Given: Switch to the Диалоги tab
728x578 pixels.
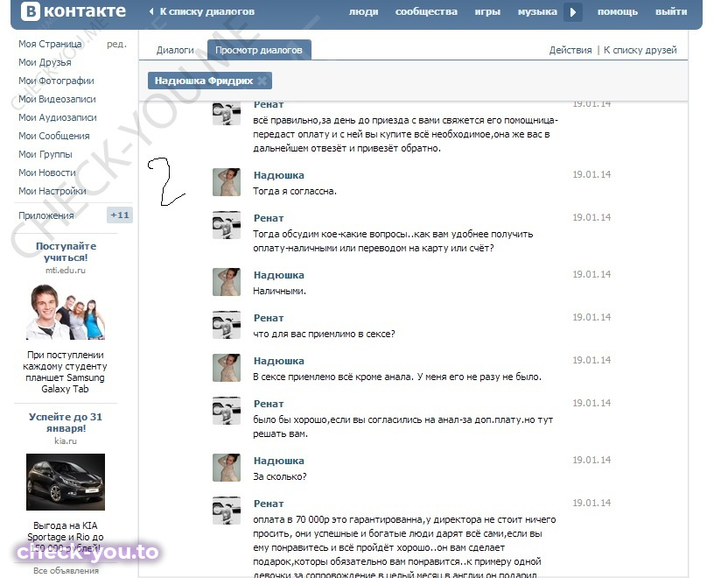Looking at the screenshot, I should (175, 50).
